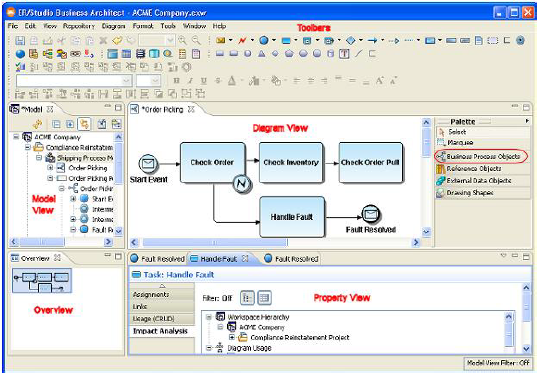The width and height of the screenshot is (538, 373).
Task: Open the Repository menu
Action: coord(79,26)
